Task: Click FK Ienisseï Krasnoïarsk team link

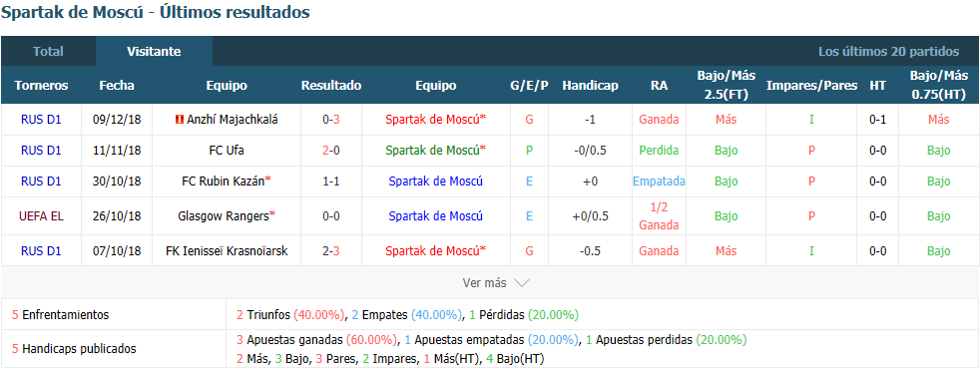Action: [227, 251]
